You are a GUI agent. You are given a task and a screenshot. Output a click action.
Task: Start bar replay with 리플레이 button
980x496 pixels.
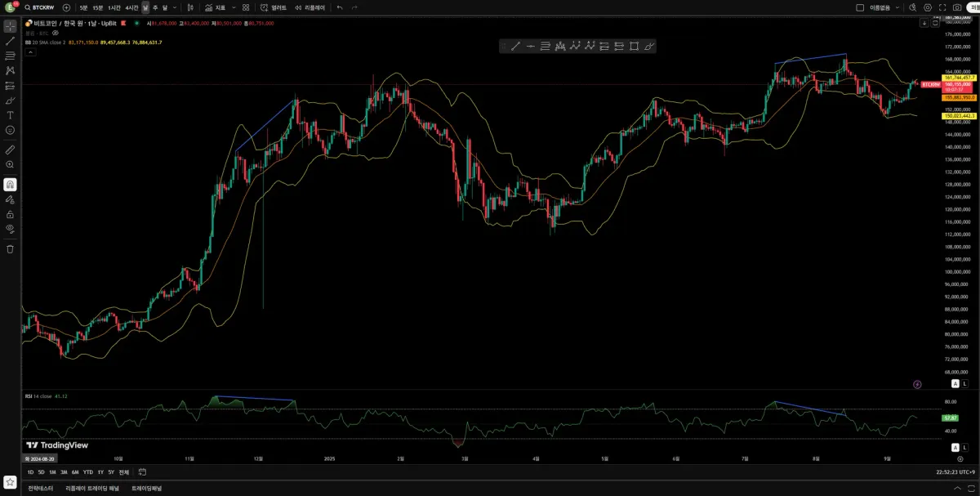tap(309, 7)
